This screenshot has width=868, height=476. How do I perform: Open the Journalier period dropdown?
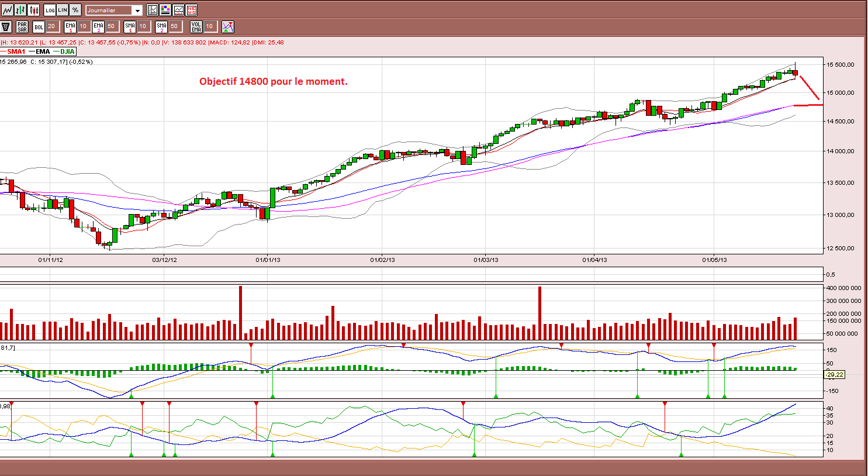tap(114, 10)
